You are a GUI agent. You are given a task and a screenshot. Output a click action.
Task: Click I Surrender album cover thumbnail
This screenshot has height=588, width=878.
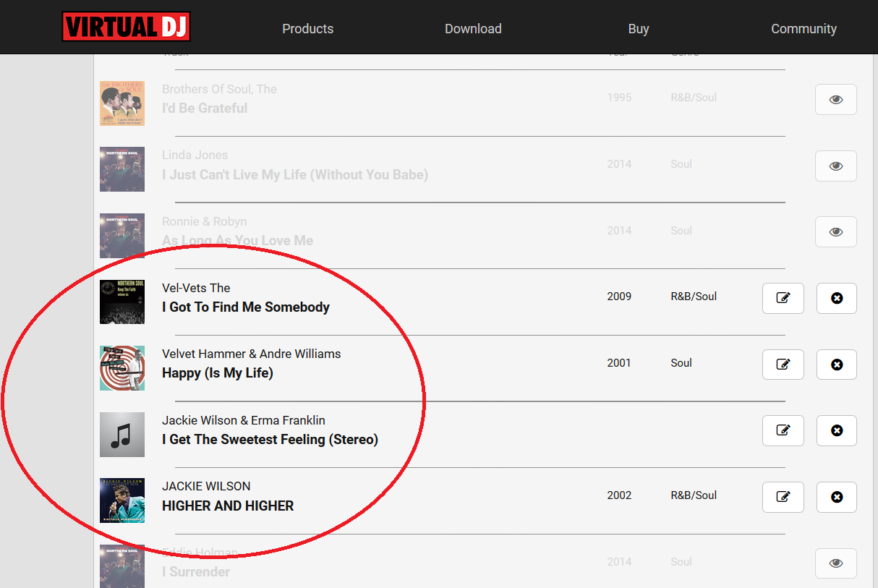point(122,566)
